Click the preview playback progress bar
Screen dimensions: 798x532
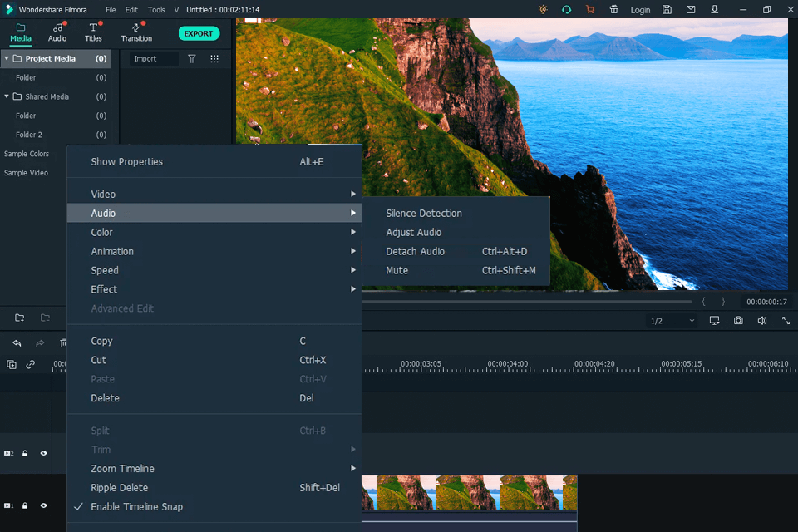[x=527, y=302]
